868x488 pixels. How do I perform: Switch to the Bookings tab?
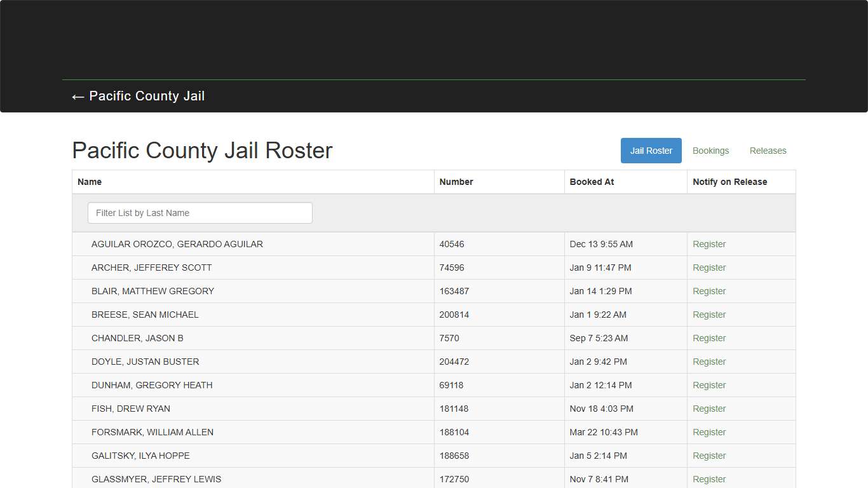click(x=710, y=151)
